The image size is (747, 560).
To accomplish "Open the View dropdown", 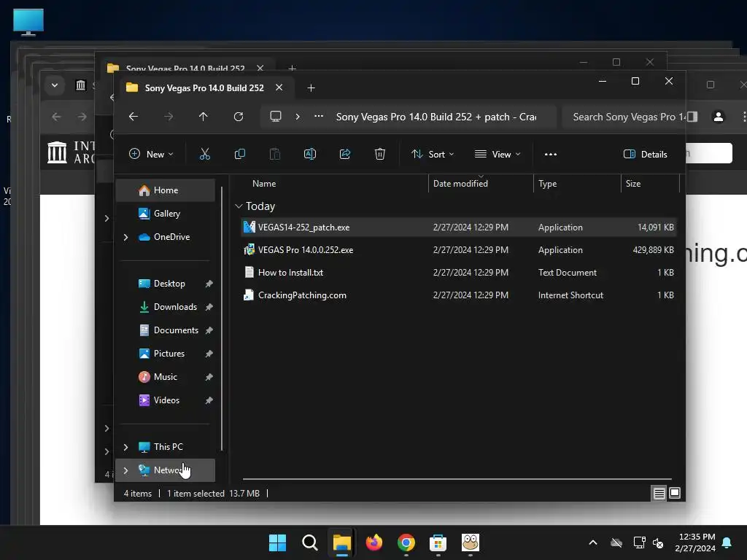I will click(498, 155).
